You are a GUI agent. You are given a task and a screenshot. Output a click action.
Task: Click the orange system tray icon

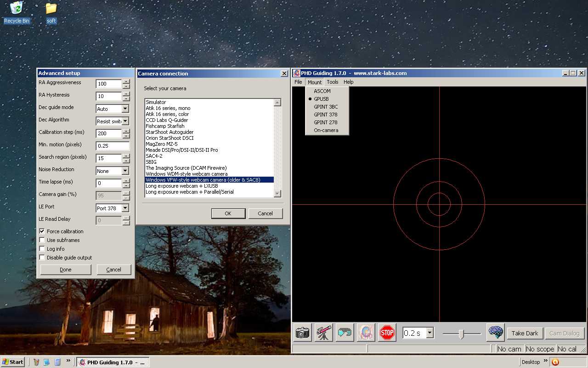click(x=555, y=362)
